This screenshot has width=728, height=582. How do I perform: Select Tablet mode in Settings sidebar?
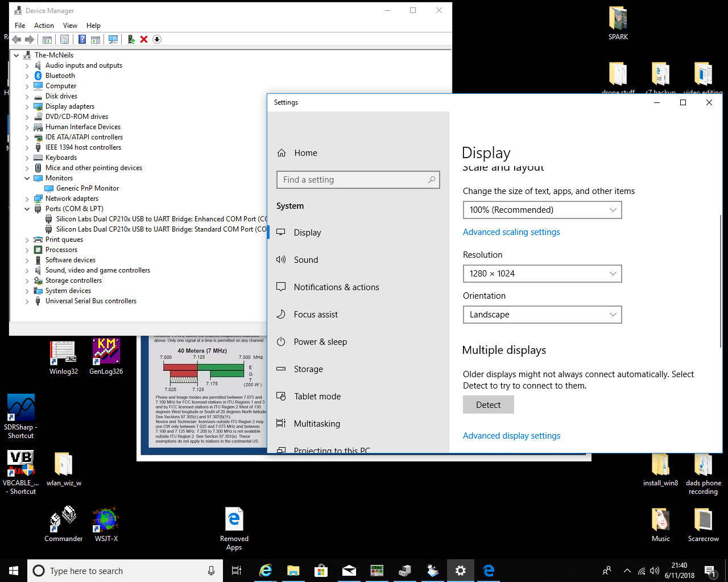(358, 397)
